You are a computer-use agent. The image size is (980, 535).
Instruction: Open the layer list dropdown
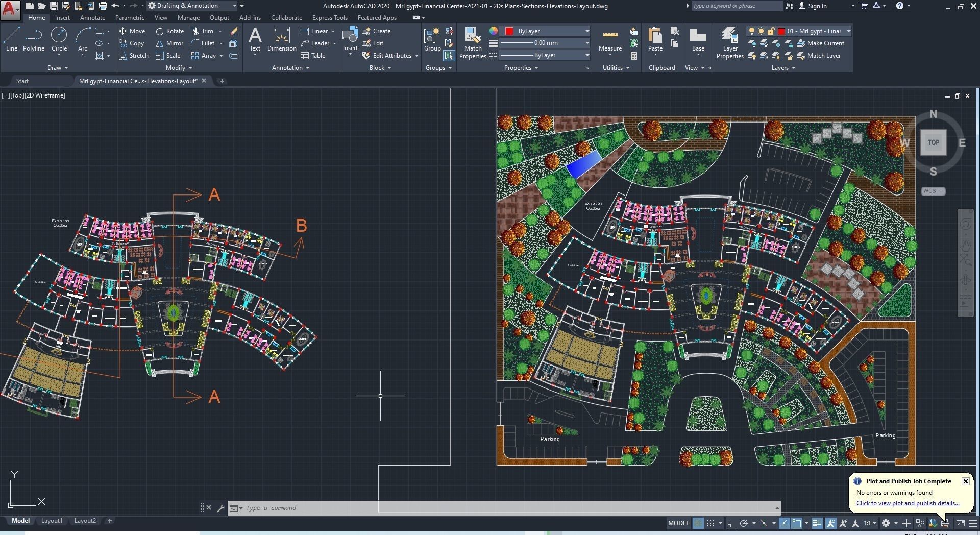[x=799, y=31]
